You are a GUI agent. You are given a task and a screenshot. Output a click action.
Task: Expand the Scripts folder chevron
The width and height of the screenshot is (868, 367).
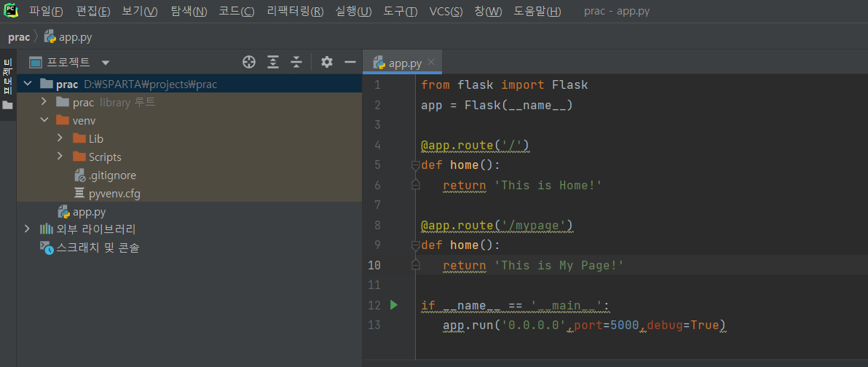[x=60, y=157]
